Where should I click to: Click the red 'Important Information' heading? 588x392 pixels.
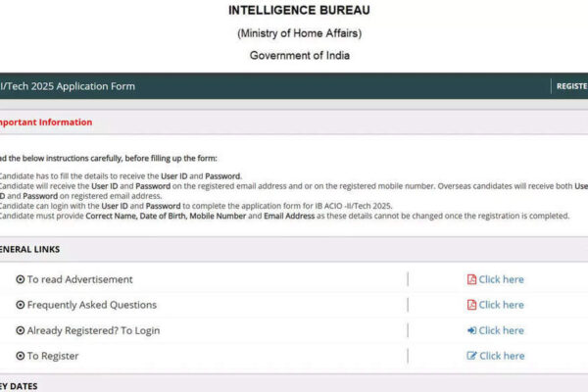click(x=46, y=122)
